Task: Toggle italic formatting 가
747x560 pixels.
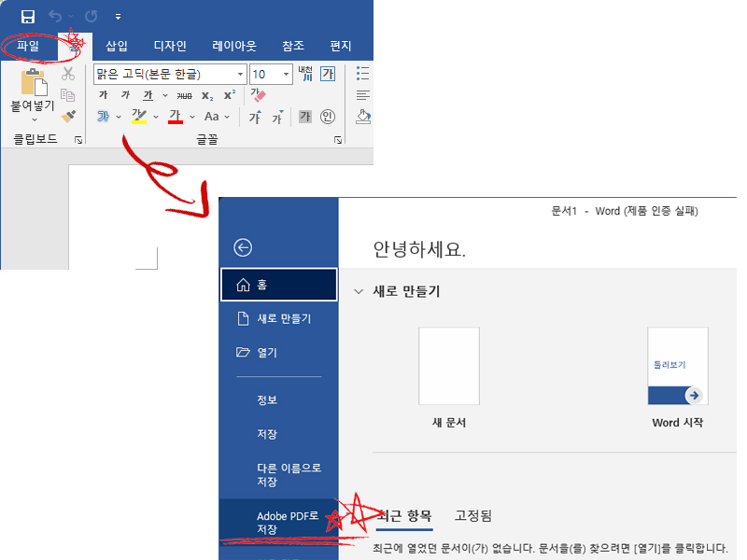Action: pyautogui.click(x=125, y=95)
